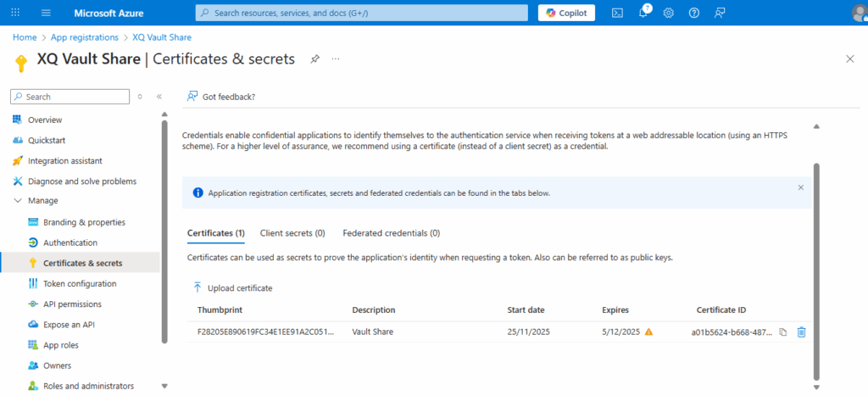Image resolution: width=868 pixels, height=396 pixels.
Task: Open the hamburger portal menu
Action: click(46, 13)
